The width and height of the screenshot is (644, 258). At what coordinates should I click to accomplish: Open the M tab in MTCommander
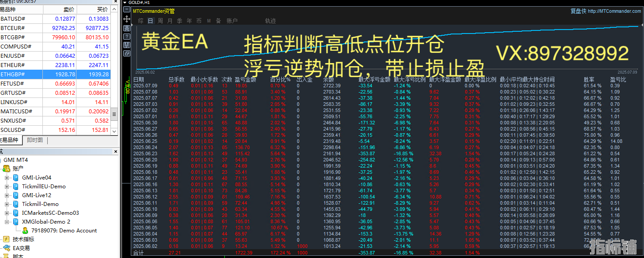click(x=208, y=21)
